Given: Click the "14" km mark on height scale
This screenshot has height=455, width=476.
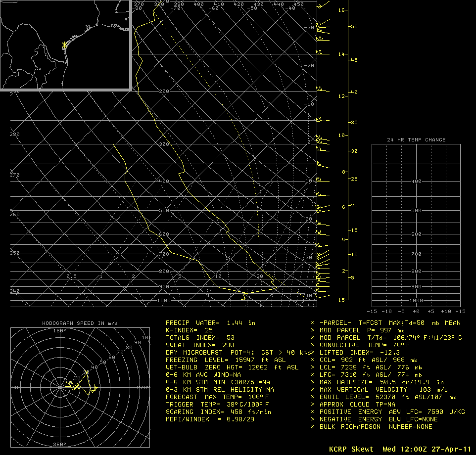Looking at the screenshot, I should coord(341,54).
